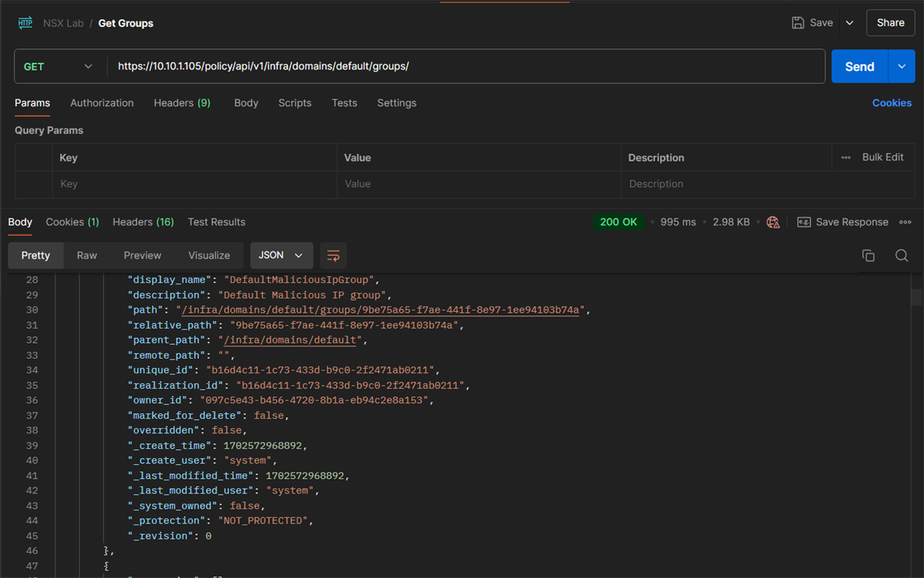924x578 pixels.
Task: Toggle the line wrap icon
Action: (333, 256)
